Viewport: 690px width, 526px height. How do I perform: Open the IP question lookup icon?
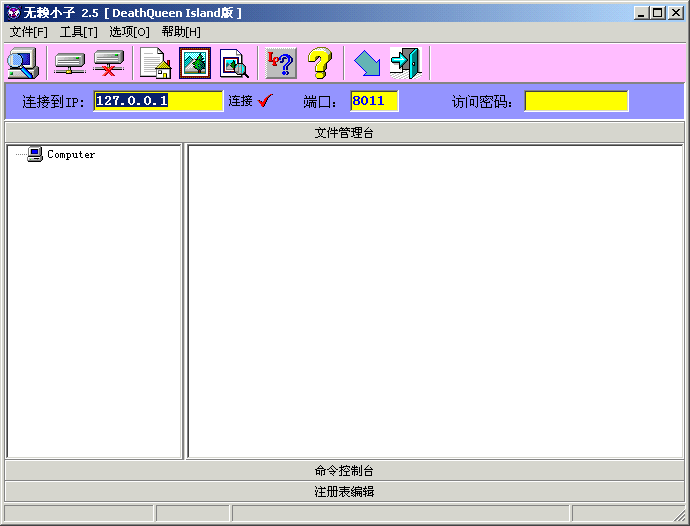click(281, 63)
